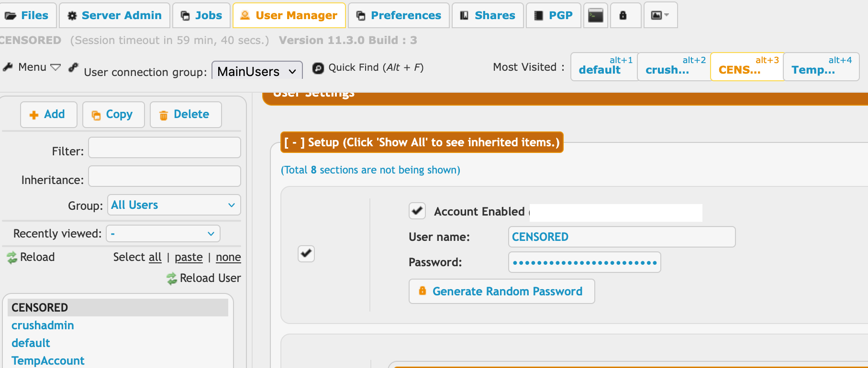
Task: Click the Filter input field
Action: [165, 148]
